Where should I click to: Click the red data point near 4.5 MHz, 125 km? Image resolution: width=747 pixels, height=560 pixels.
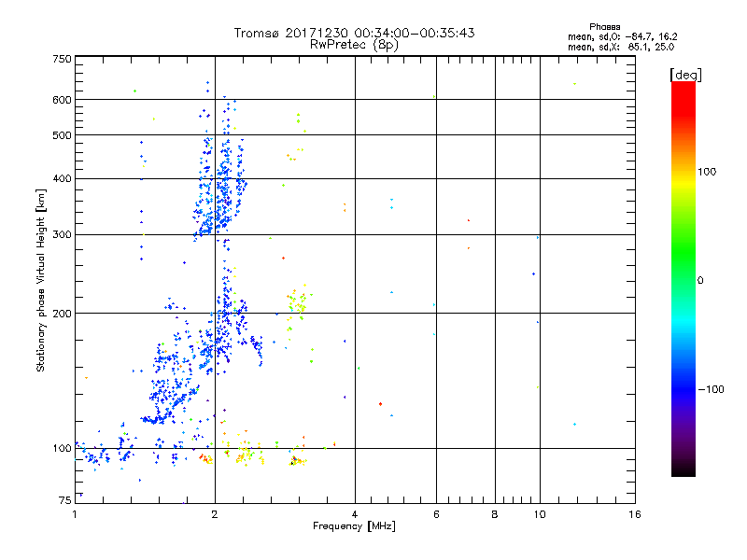(x=380, y=404)
